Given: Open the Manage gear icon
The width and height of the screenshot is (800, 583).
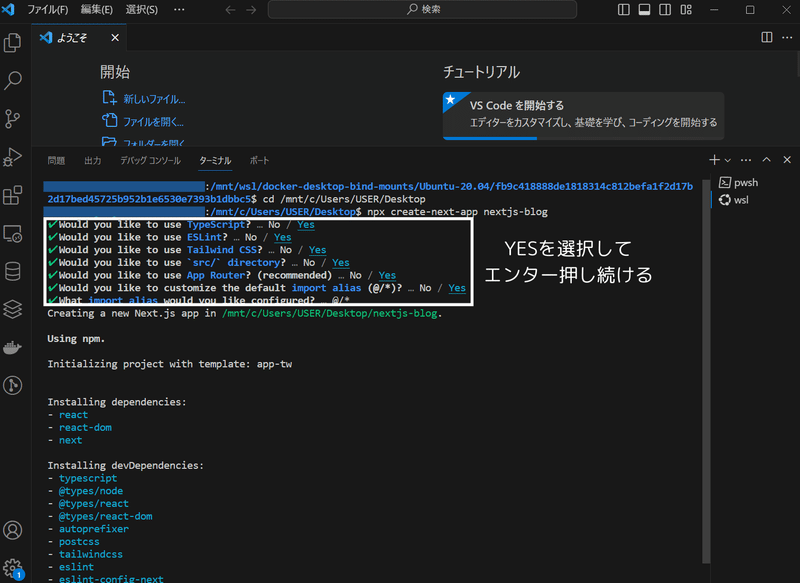Looking at the screenshot, I should (13, 568).
